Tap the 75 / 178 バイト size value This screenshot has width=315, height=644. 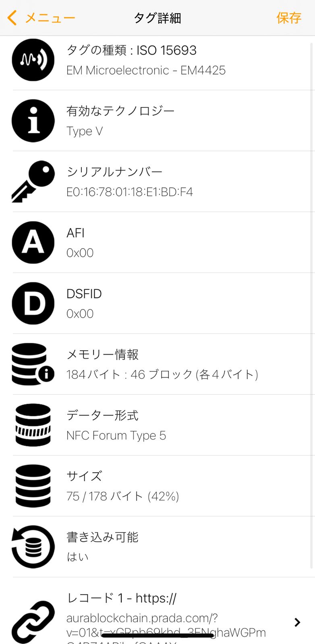point(122,496)
